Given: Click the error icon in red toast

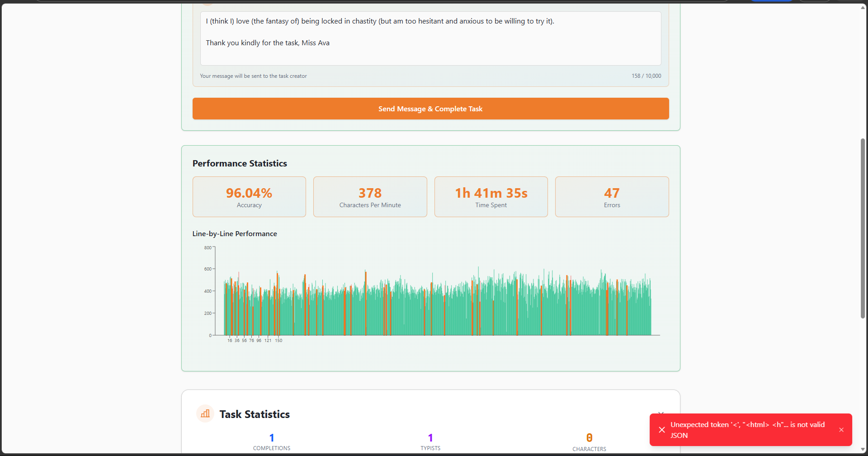Looking at the screenshot, I should coord(662,430).
